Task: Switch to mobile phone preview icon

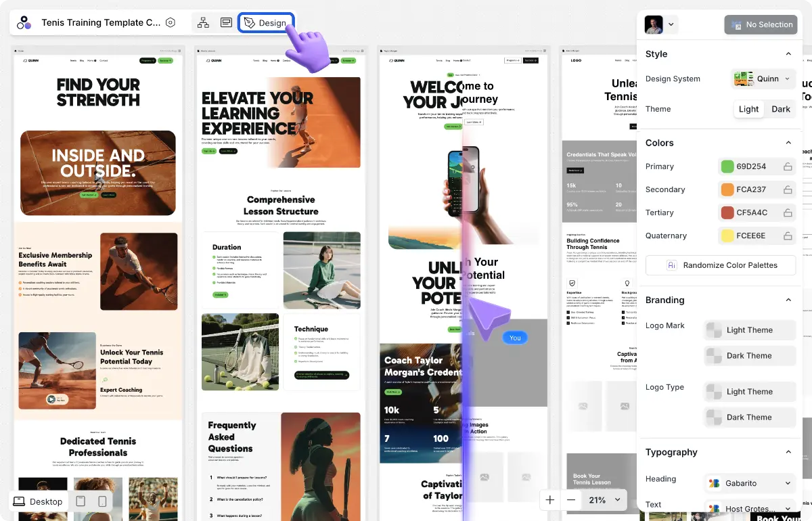Action: point(102,501)
